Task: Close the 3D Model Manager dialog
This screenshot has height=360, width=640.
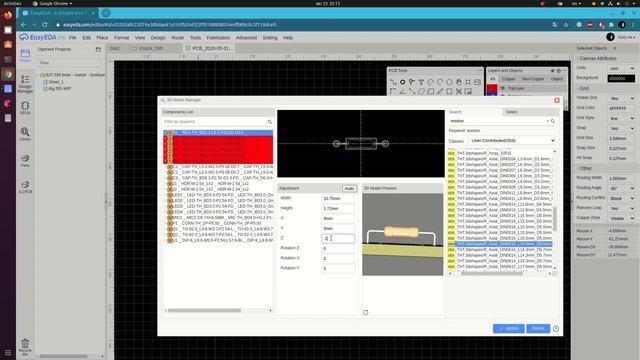Action: coord(557,100)
